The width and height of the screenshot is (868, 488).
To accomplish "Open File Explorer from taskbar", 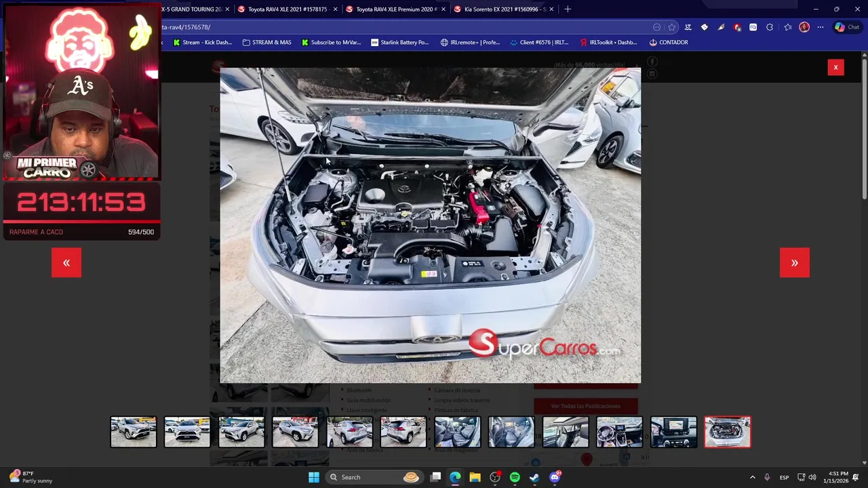I will 475,477.
